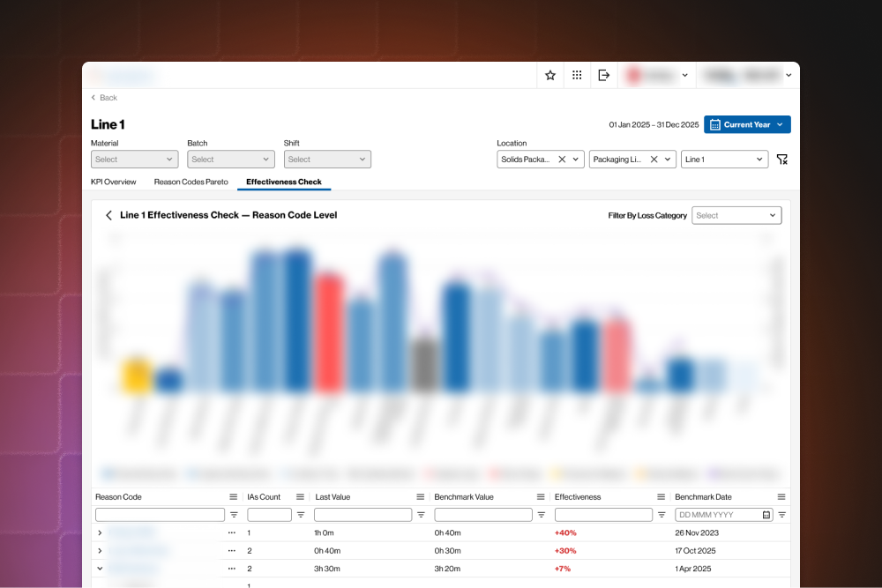Click the Back link
882x588 pixels.
pyautogui.click(x=104, y=98)
